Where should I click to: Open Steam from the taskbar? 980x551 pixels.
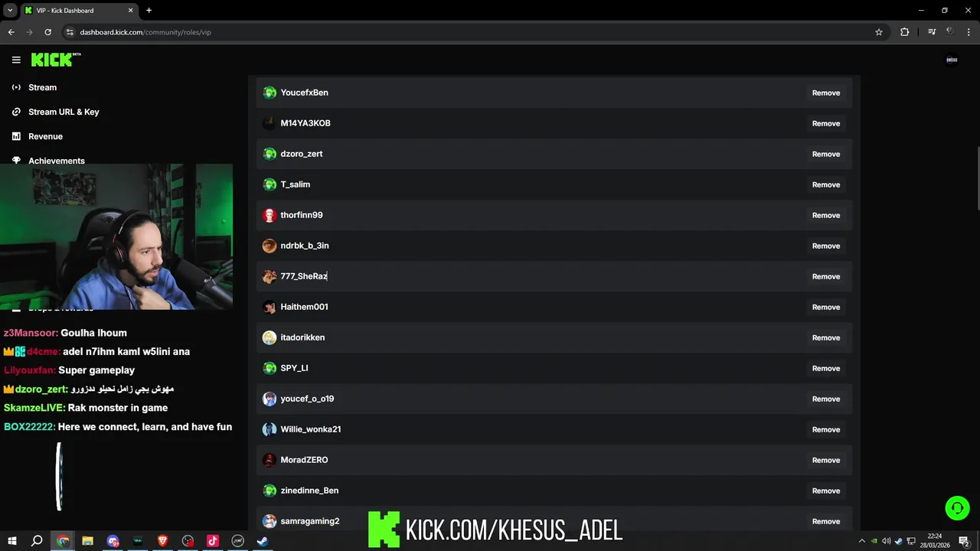tap(263, 541)
